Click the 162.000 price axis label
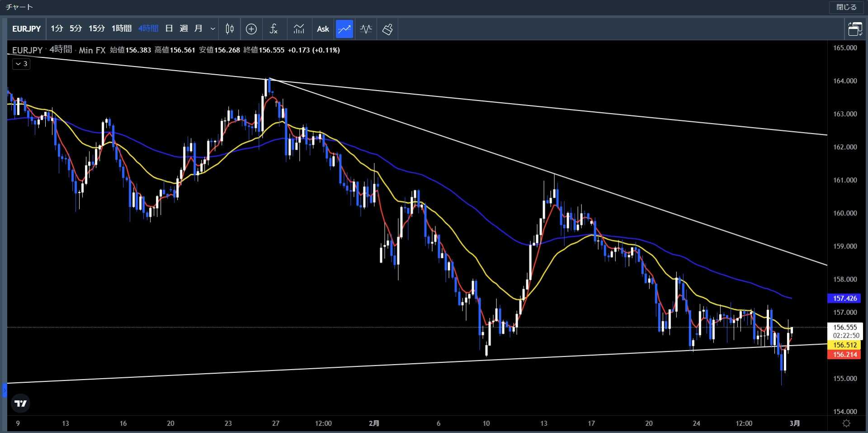The width and height of the screenshot is (868, 433). coord(845,147)
